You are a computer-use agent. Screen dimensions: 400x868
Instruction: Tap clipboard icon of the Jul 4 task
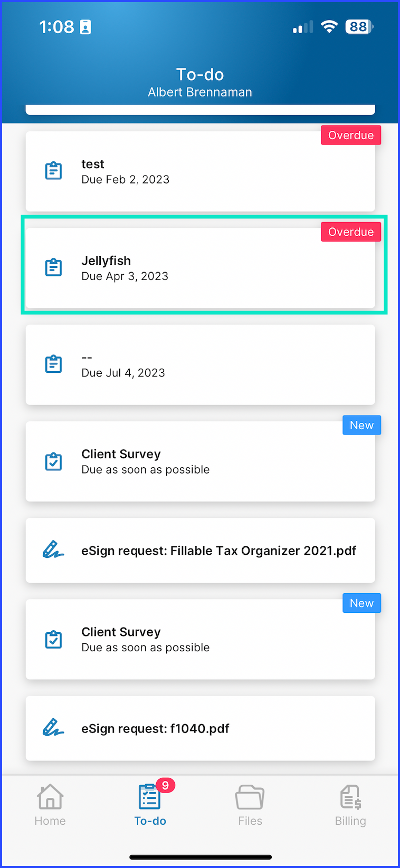tap(53, 364)
